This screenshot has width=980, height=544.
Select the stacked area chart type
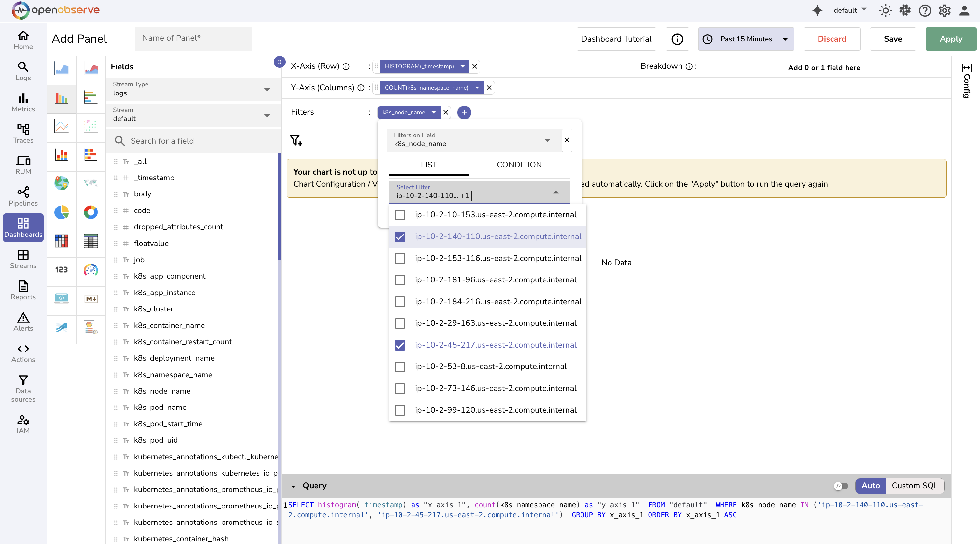pos(91,69)
